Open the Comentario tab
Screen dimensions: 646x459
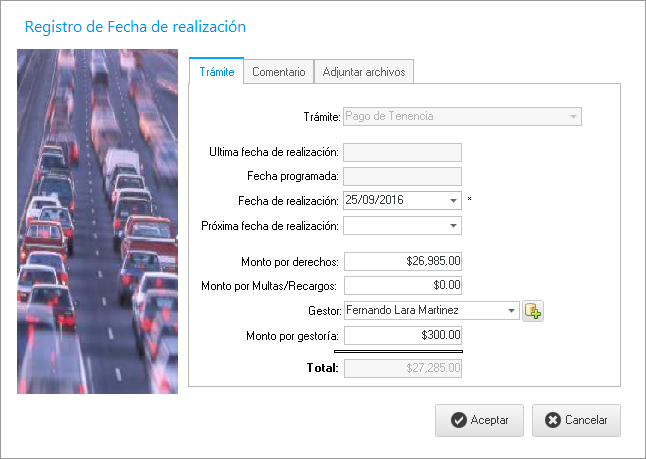(x=279, y=72)
